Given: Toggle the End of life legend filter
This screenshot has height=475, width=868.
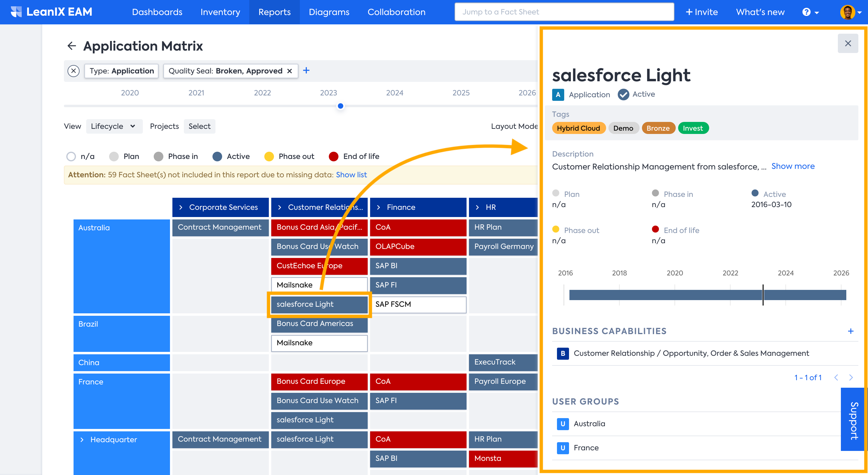Looking at the screenshot, I should point(334,157).
